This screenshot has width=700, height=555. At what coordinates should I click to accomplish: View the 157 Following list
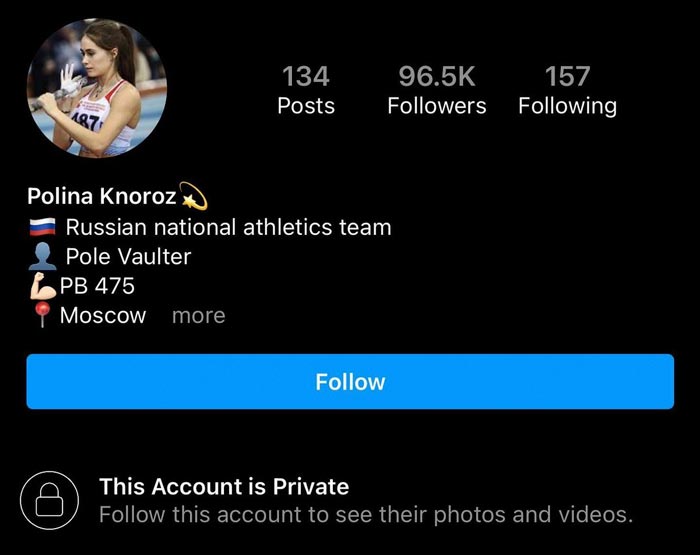tap(567, 90)
